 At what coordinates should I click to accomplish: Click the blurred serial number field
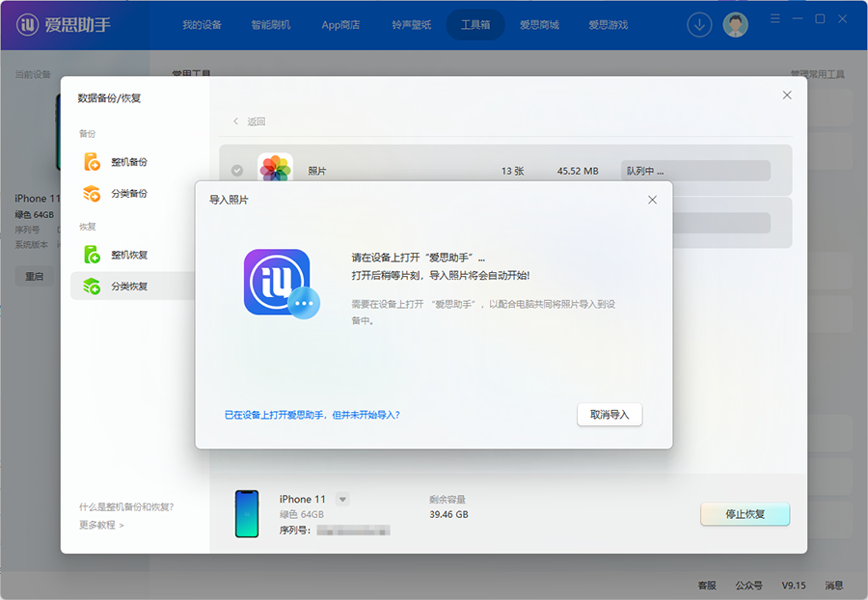[x=353, y=531]
